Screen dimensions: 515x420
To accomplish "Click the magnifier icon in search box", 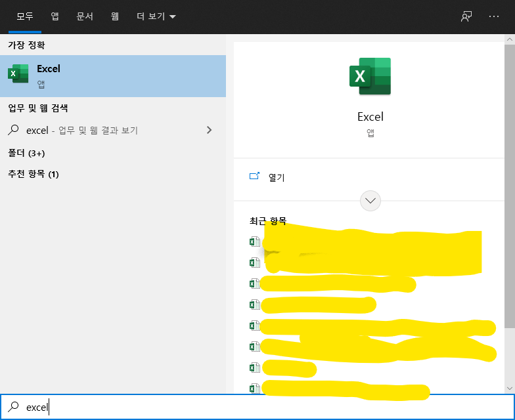I will (x=13, y=407).
